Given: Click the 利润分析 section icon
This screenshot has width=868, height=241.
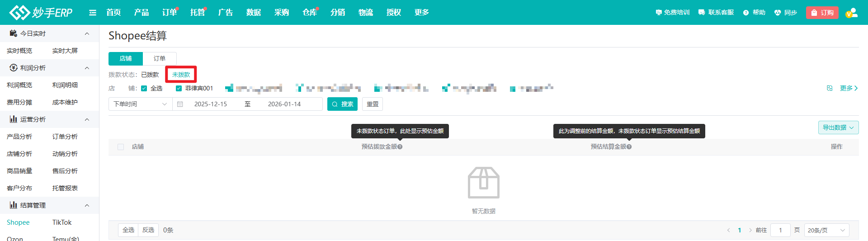Looking at the screenshot, I should pyautogui.click(x=13, y=67).
